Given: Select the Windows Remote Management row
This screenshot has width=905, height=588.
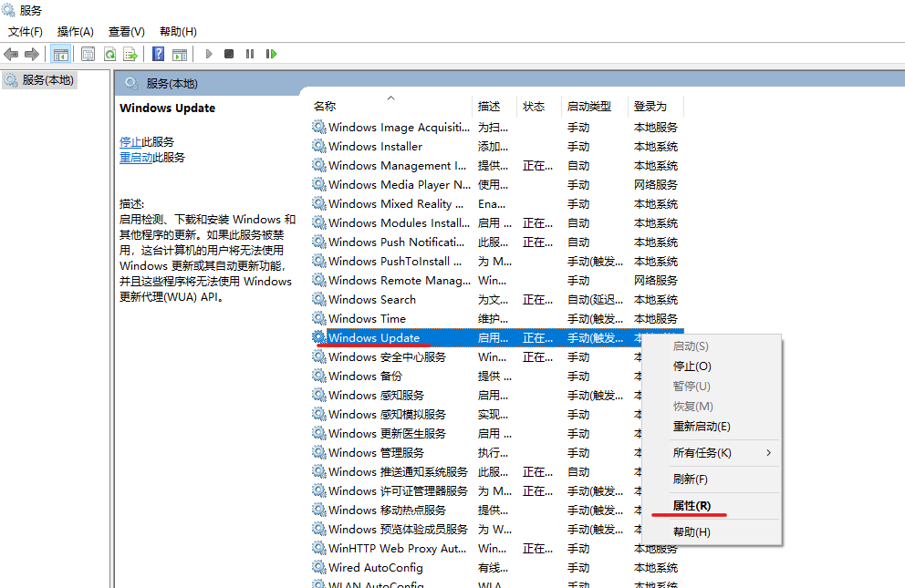Looking at the screenshot, I should pyautogui.click(x=497, y=280).
